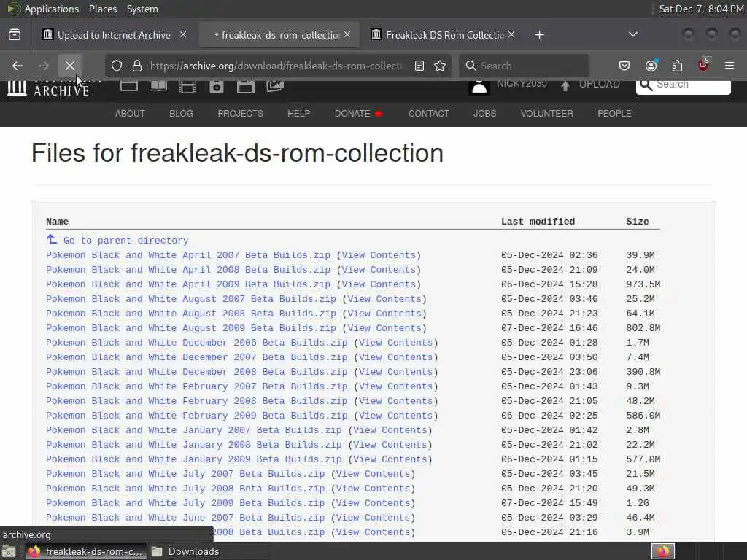
Task: Toggle reader view in address bar
Action: [x=419, y=66]
